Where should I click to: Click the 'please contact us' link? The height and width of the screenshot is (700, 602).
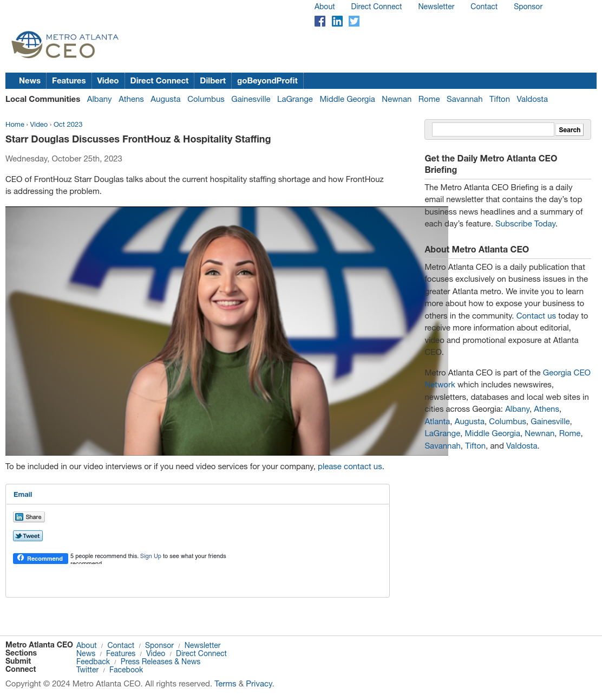[x=350, y=466]
